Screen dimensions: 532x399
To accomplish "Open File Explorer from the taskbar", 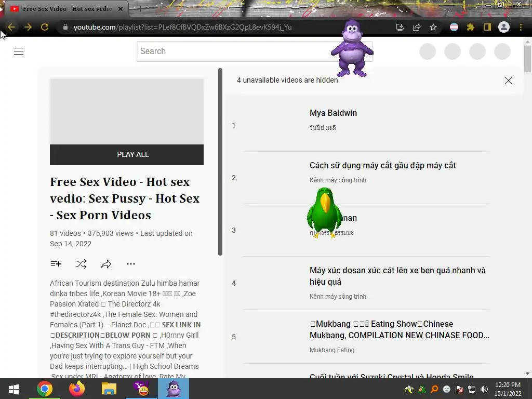I will point(109,389).
